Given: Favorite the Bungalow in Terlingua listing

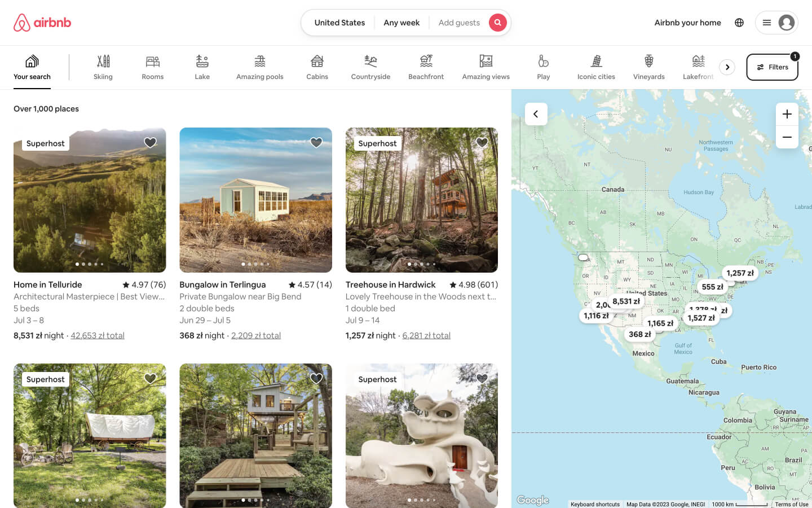Looking at the screenshot, I should [316, 143].
